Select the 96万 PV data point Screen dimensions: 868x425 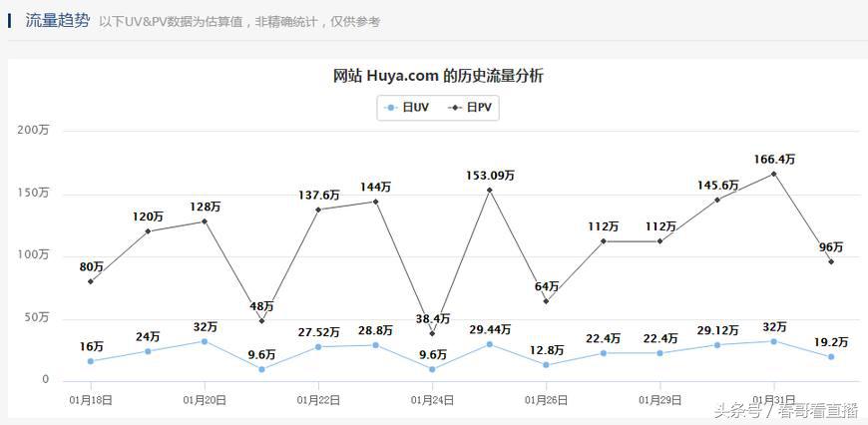(831, 261)
